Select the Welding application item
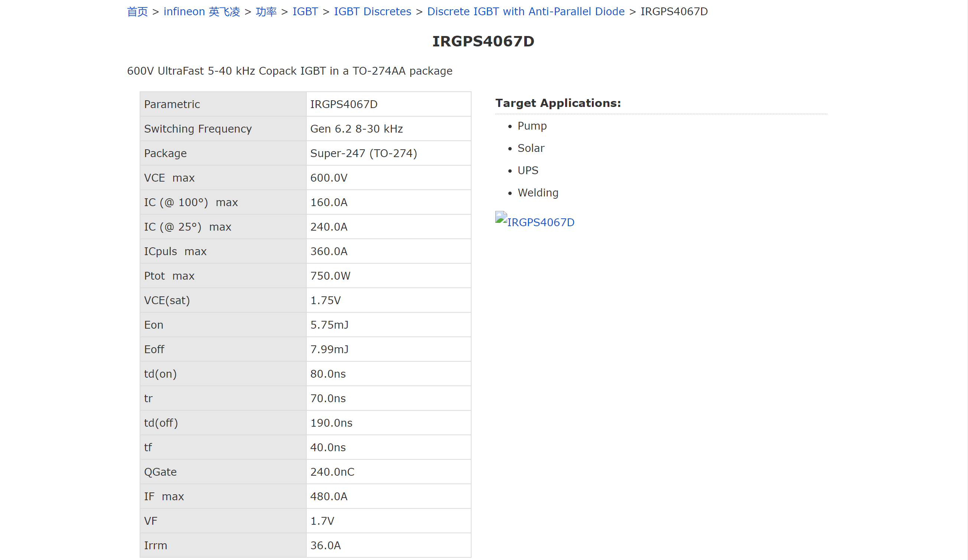 coord(538,193)
